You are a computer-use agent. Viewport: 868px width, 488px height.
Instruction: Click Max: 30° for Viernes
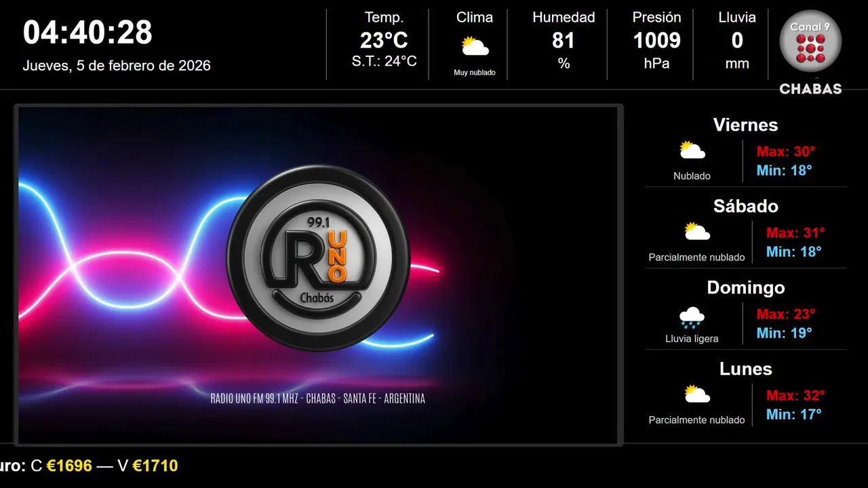[785, 151]
